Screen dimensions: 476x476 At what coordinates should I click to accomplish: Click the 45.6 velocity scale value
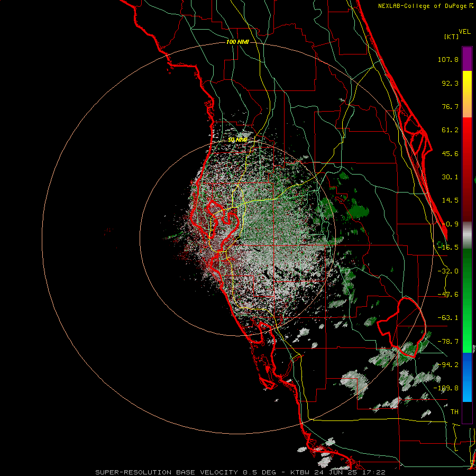pos(450,153)
